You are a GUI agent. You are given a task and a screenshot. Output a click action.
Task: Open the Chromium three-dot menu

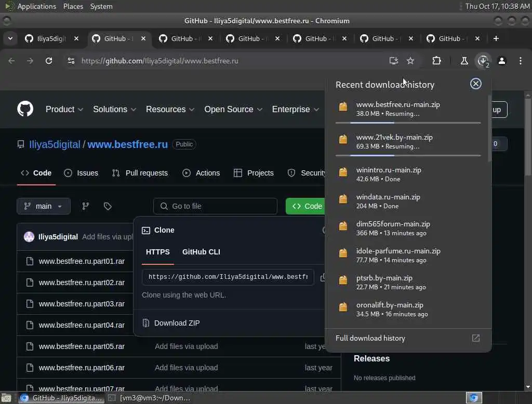(521, 61)
